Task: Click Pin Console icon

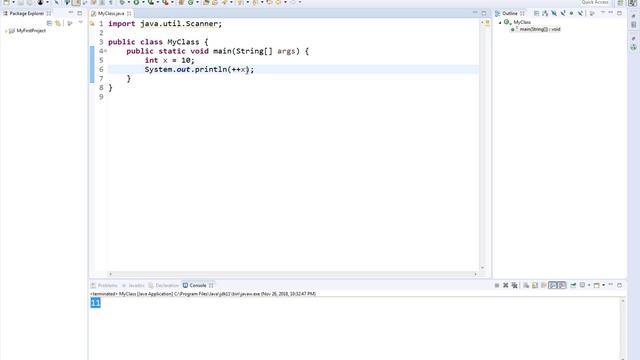Action: (x=573, y=285)
